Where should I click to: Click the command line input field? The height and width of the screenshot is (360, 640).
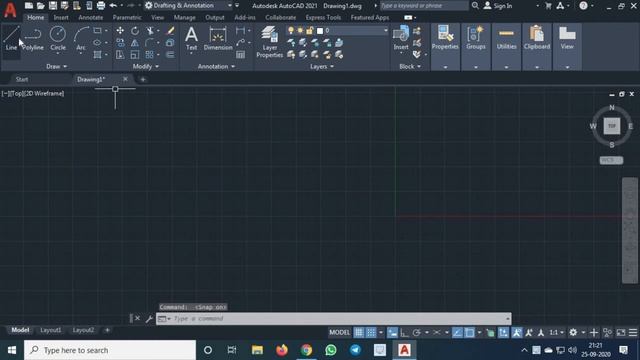[339, 319]
